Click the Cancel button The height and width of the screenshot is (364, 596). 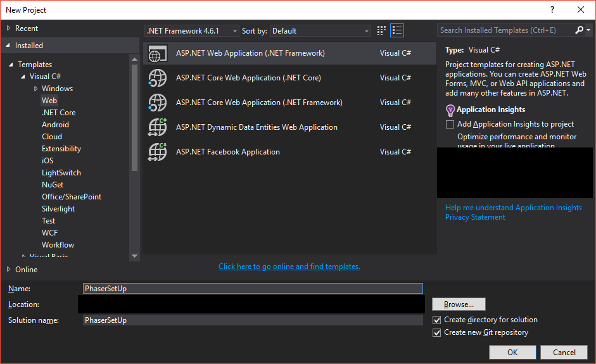click(x=564, y=352)
